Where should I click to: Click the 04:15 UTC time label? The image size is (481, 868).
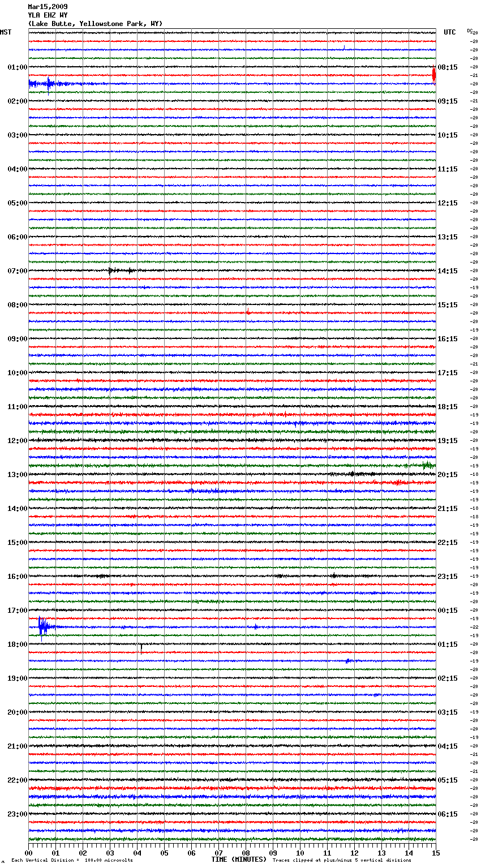(x=448, y=746)
